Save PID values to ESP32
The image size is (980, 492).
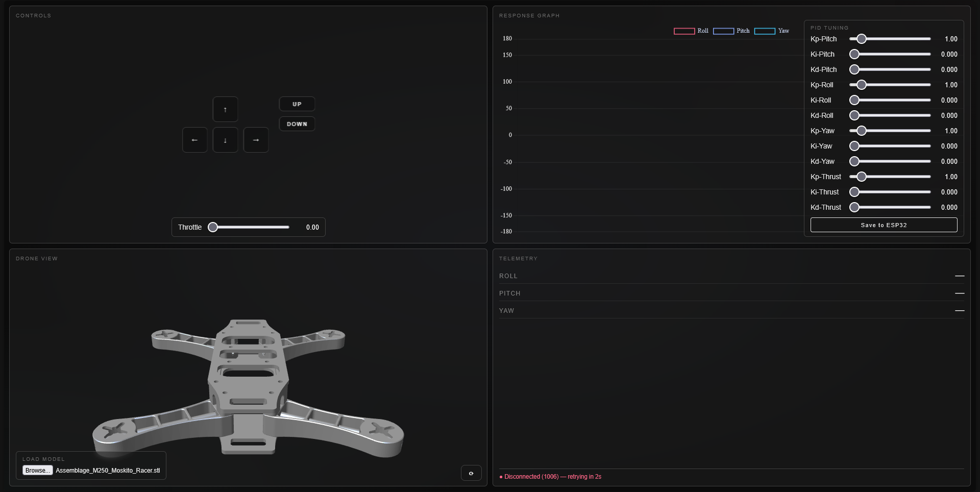(x=884, y=225)
